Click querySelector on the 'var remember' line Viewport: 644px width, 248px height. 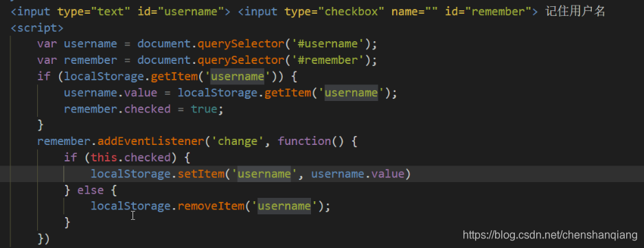pyautogui.click(x=241, y=60)
